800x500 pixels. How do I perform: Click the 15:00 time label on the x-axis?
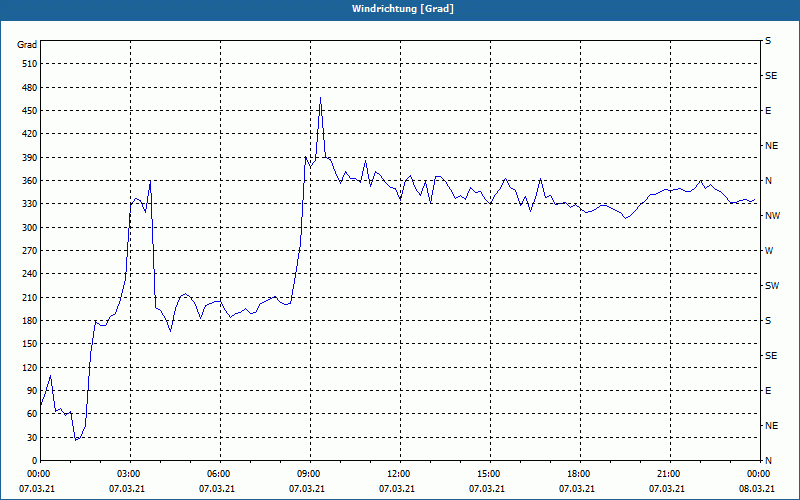[x=489, y=474]
